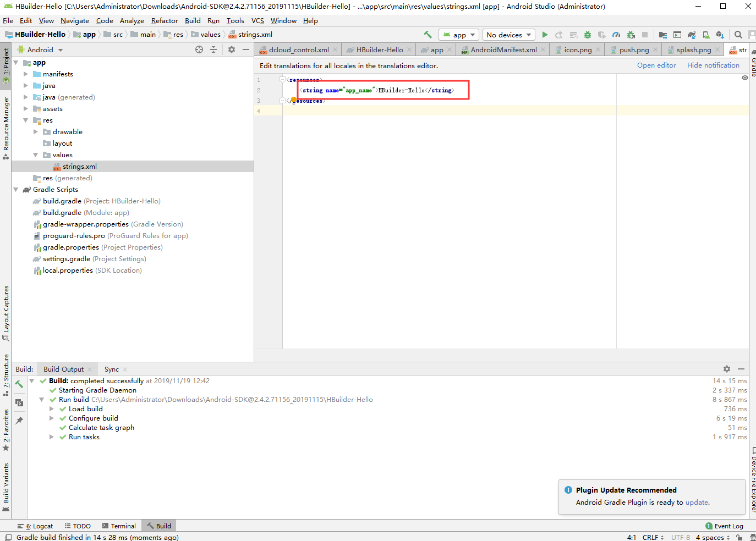
Task: Click the app_name string line in editor
Action: pyautogui.click(x=378, y=90)
